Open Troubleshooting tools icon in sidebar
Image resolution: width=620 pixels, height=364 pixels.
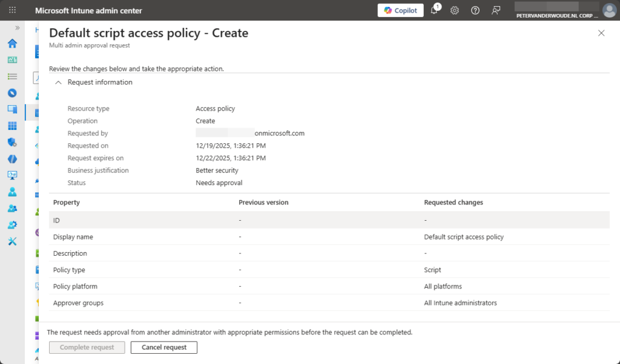(x=12, y=241)
